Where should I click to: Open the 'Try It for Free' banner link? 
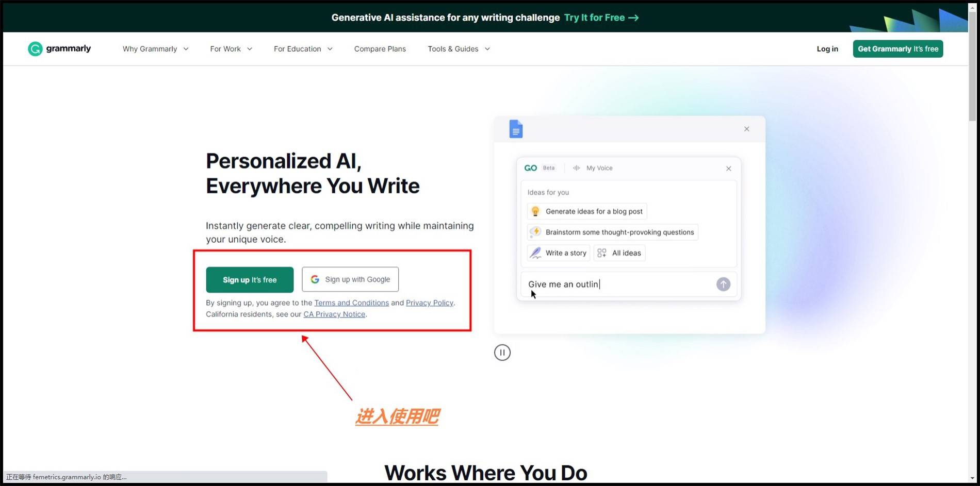601,18
